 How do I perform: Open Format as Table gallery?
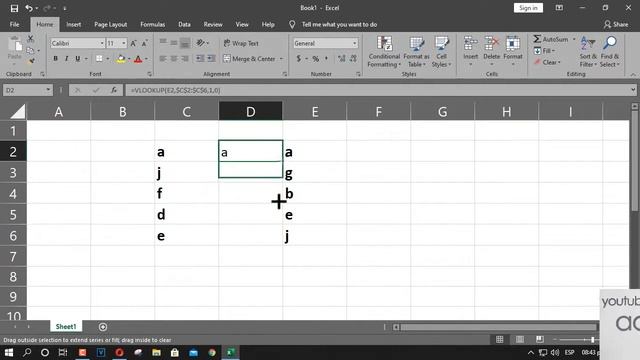pyautogui.click(x=416, y=51)
